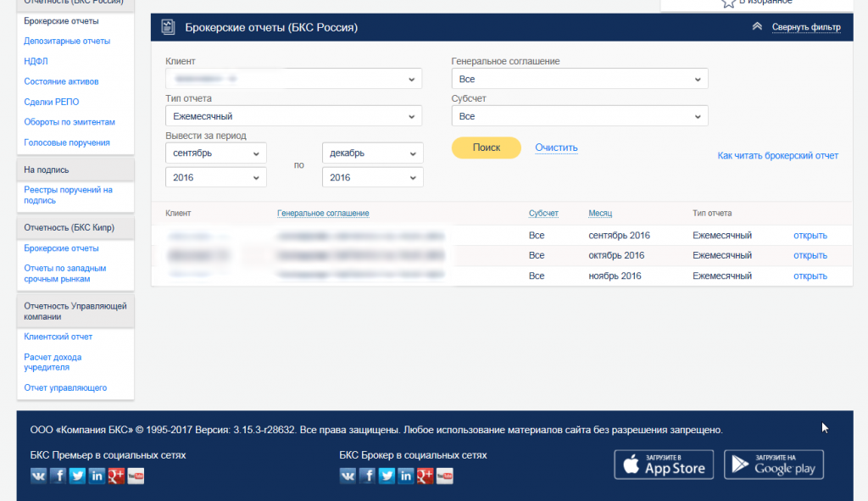Open БКС Брокер VK social icon
Image resolution: width=868 pixels, height=501 pixels.
[x=348, y=476]
